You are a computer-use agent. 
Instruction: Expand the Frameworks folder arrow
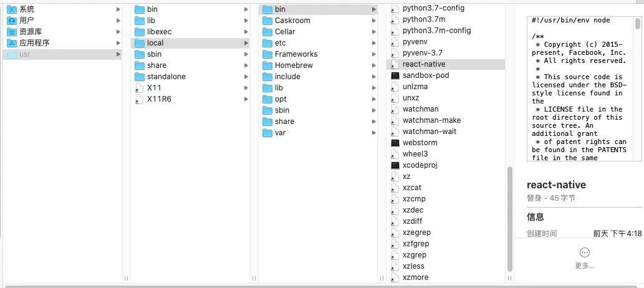pos(374,54)
